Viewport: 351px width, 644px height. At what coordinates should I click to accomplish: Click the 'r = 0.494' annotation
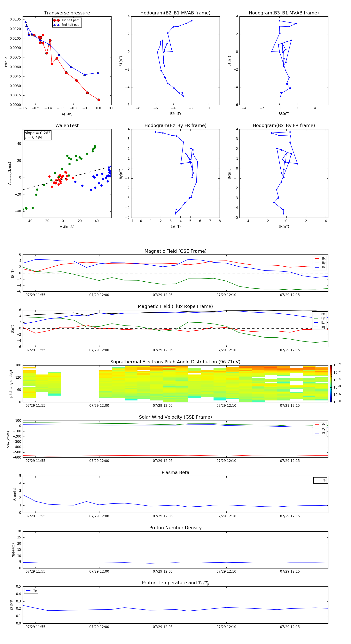pyautogui.click(x=34, y=137)
